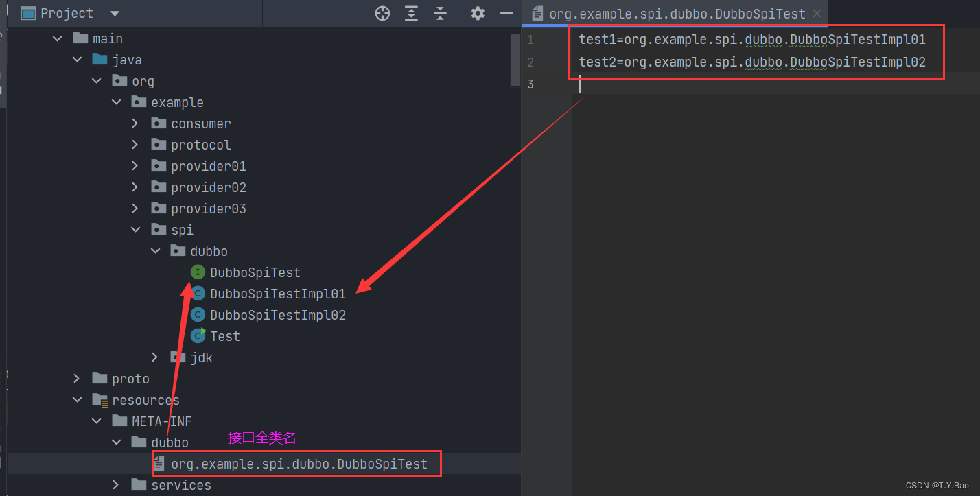This screenshot has width=980, height=496.
Task: Select DubboSpiTestImpl02 in project tree
Action: click(x=277, y=315)
